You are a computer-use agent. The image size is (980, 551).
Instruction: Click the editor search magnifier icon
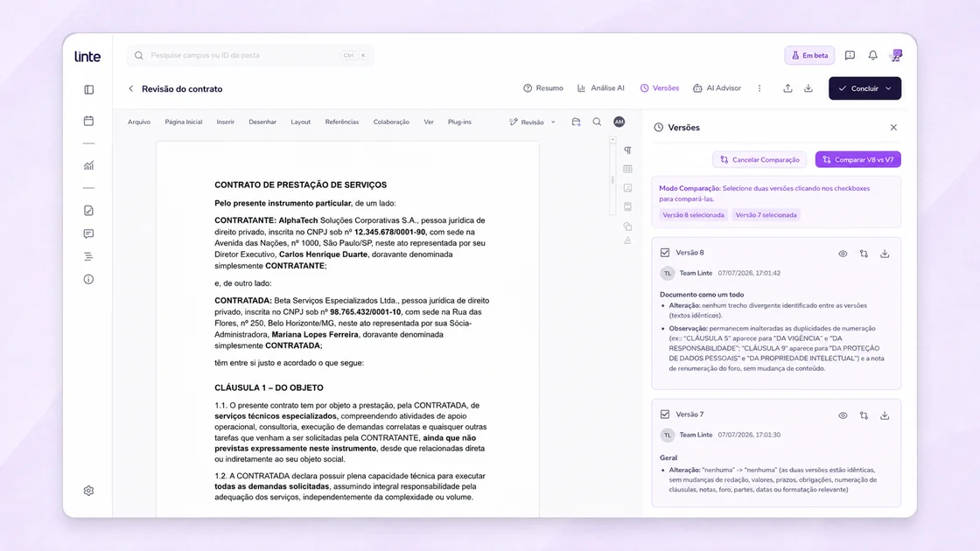597,122
